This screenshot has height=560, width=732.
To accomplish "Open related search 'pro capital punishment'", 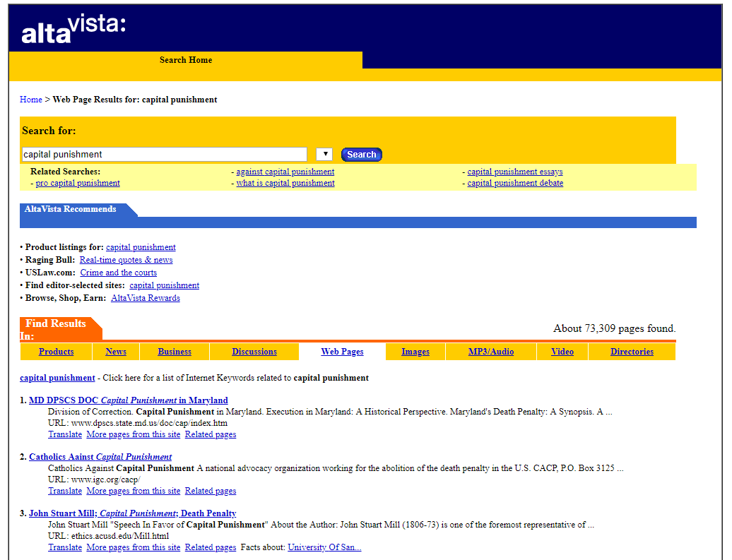I will (78, 183).
